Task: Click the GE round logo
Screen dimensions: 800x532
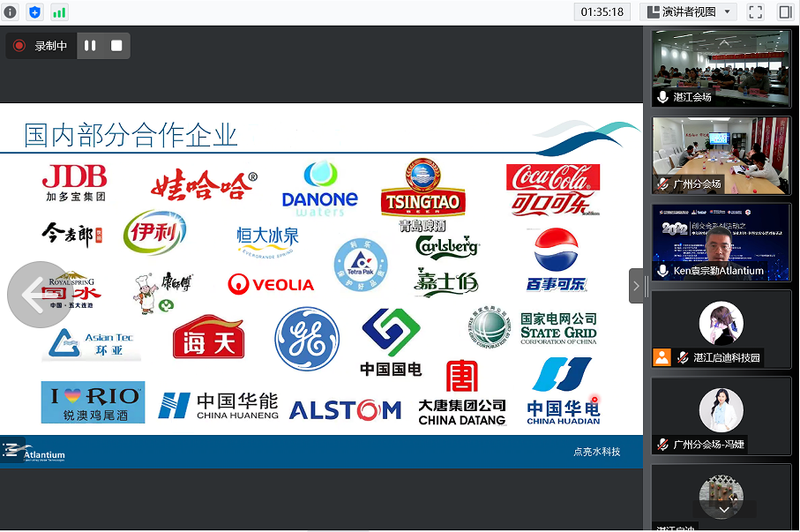Action: point(307,339)
